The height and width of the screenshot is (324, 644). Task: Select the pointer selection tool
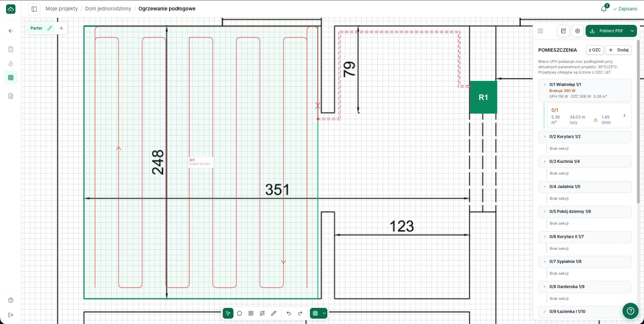228,313
